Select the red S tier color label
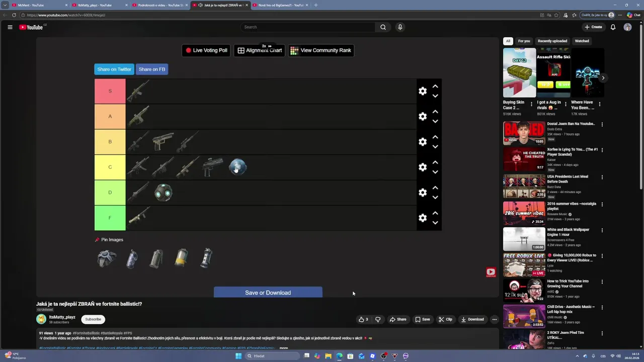 (110, 91)
